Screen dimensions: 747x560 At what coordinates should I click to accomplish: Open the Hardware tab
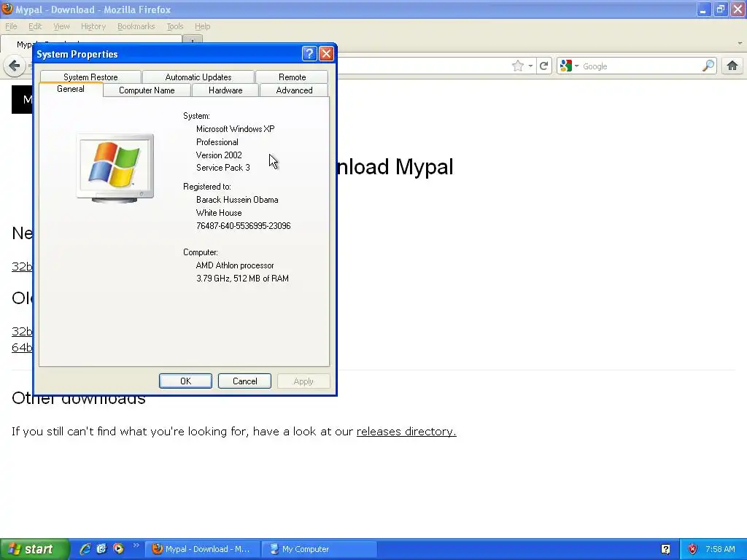click(x=225, y=90)
